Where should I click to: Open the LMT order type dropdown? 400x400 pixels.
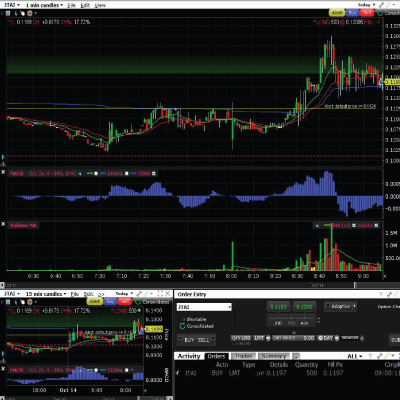262,338
